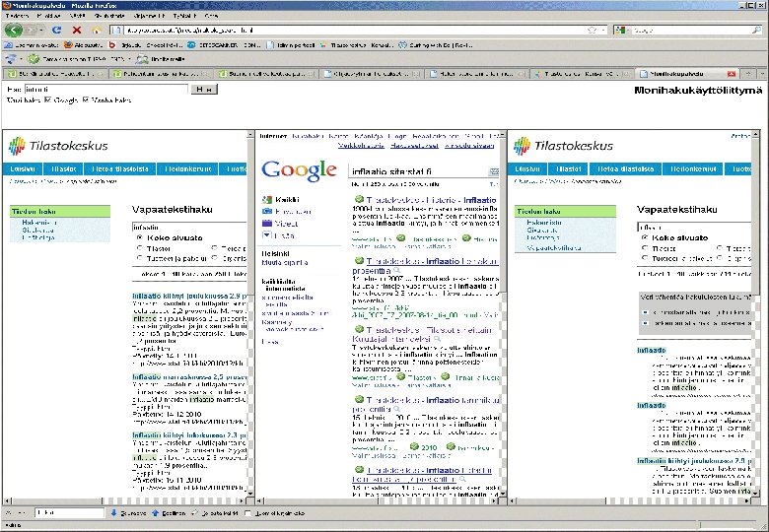Click the green checkmark toolbar icon

tap(34, 59)
